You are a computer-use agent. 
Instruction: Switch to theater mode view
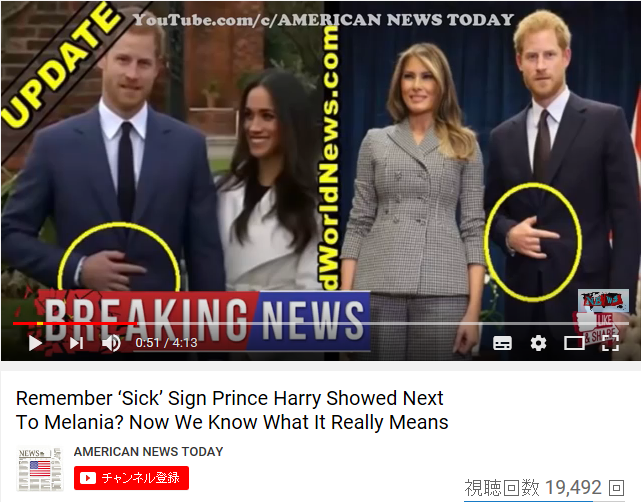tap(574, 343)
